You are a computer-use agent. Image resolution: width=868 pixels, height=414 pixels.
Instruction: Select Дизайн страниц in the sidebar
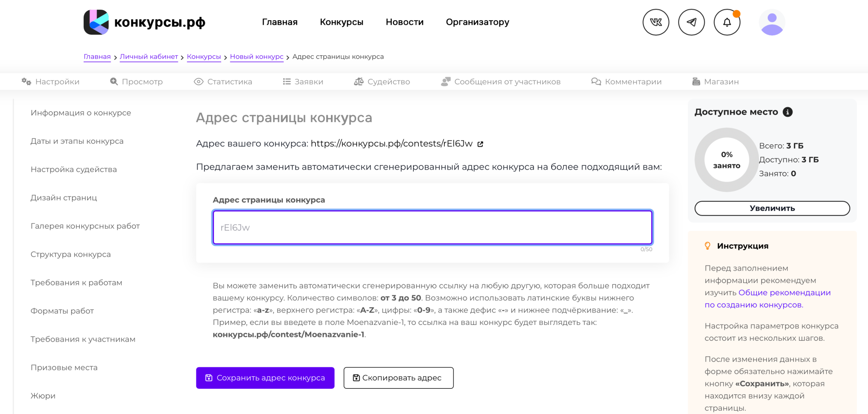click(64, 198)
